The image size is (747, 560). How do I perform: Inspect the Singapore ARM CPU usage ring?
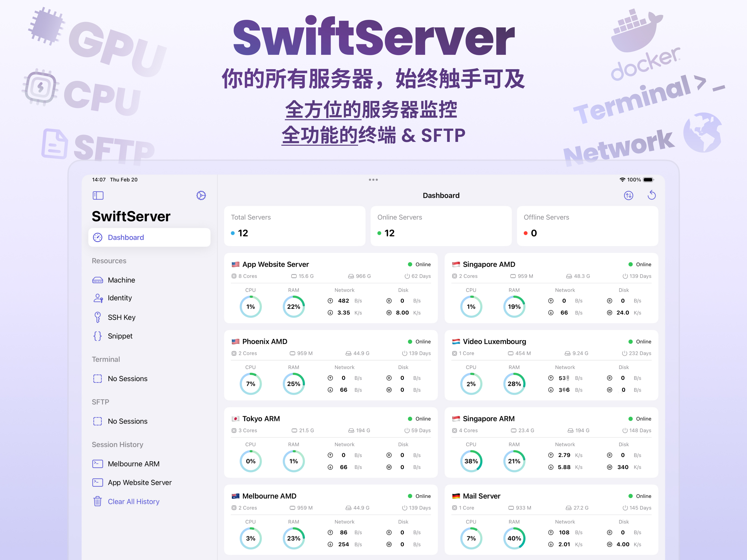(x=471, y=461)
